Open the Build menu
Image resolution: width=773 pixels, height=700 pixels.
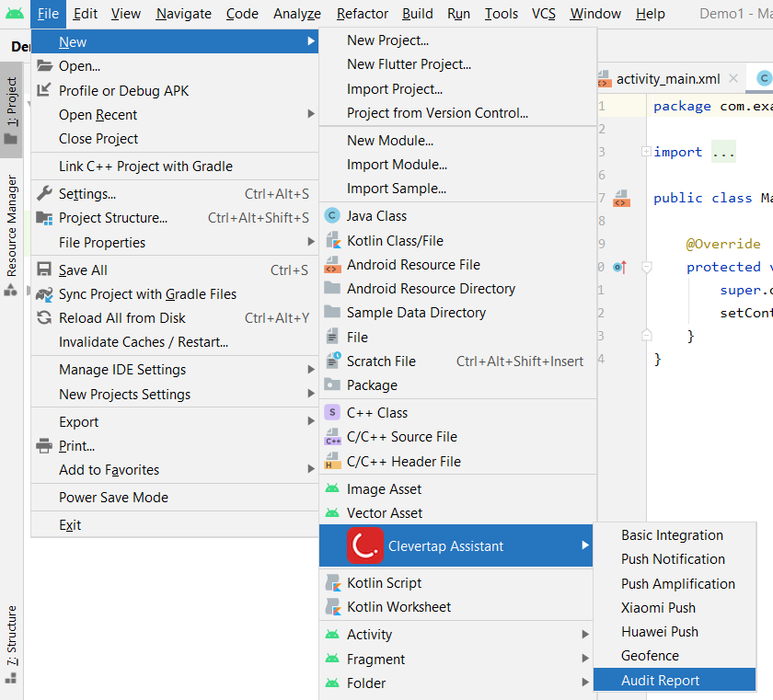click(418, 14)
